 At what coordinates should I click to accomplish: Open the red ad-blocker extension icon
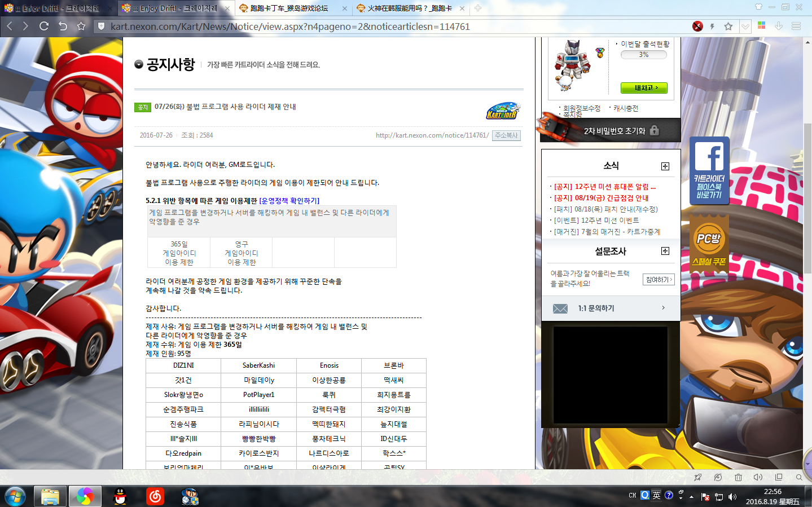[698, 27]
